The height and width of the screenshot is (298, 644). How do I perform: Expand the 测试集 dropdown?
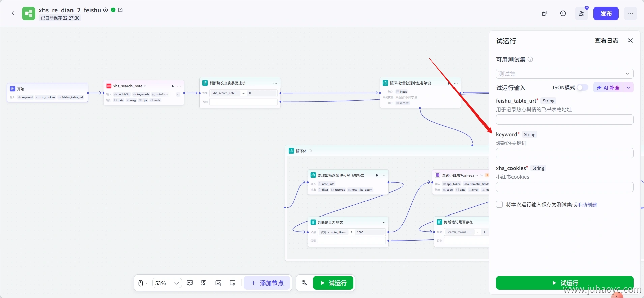[565, 74]
